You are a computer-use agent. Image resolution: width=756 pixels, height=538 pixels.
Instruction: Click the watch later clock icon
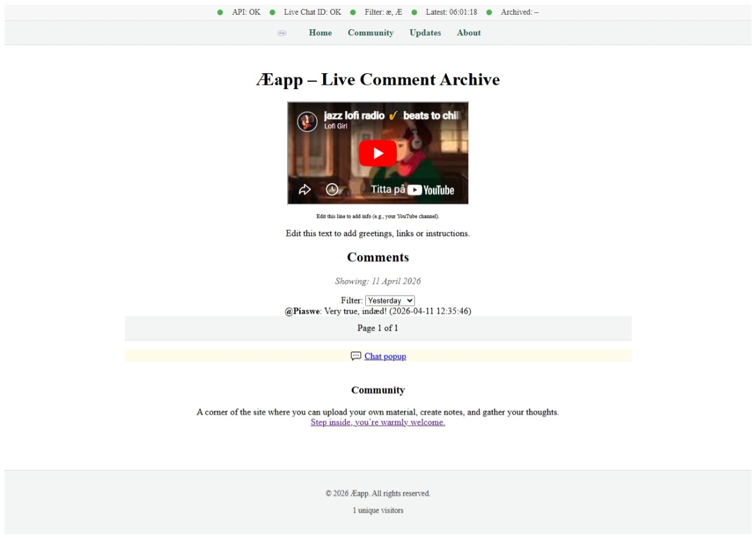pos(332,190)
